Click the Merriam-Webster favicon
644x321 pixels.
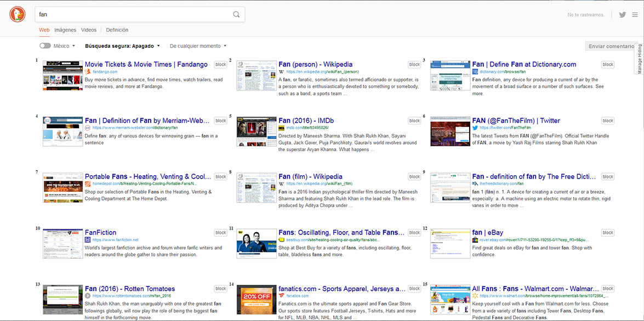click(x=88, y=128)
